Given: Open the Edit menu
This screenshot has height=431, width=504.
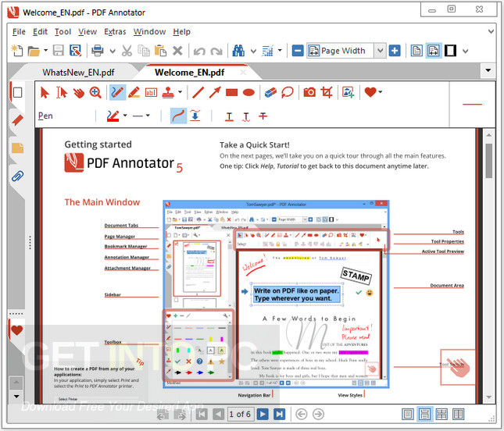Looking at the screenshot, I should tap(40, 32).
